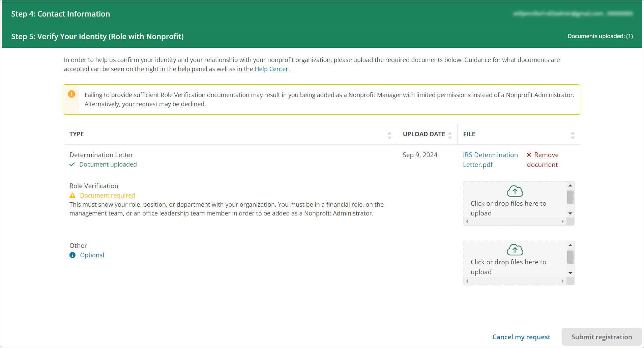Image resolution: width=644 pixels, height=348 pixels.
Task: Collapse the Step 5: Verify Your Identity header
Action: click(97, 36)
